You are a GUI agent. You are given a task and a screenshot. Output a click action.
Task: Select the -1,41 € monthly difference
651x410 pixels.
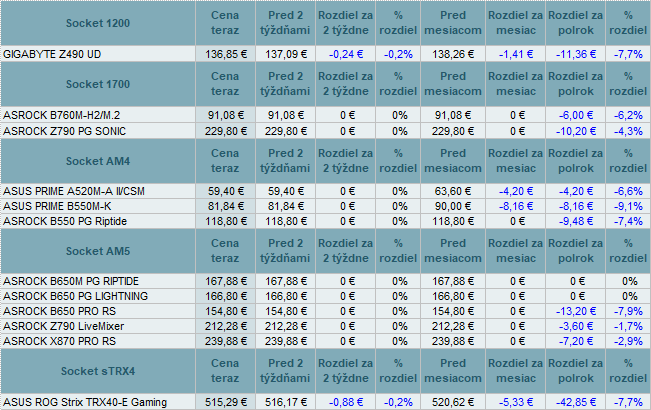(516, 54)
